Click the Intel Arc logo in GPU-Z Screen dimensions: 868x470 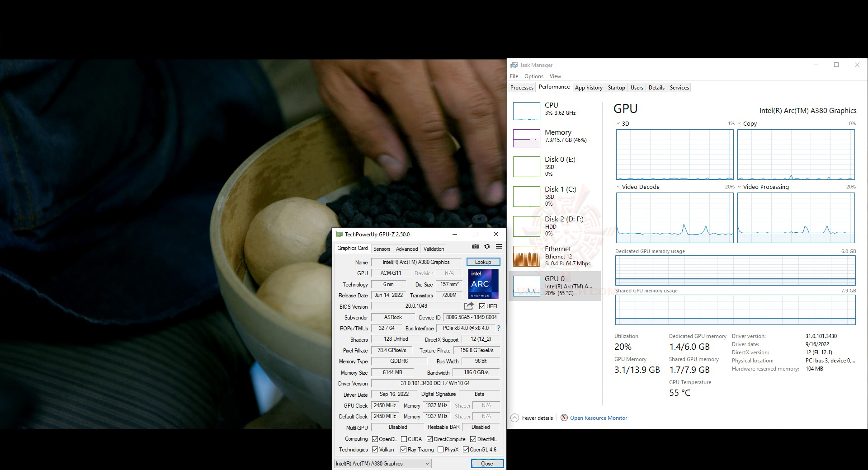point(482,284)
